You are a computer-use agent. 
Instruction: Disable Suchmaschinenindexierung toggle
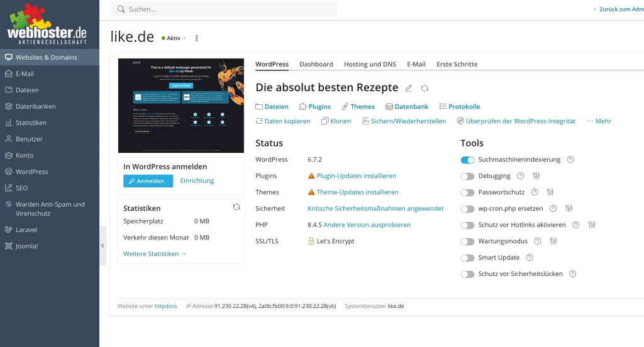click(x=467, y=160)
